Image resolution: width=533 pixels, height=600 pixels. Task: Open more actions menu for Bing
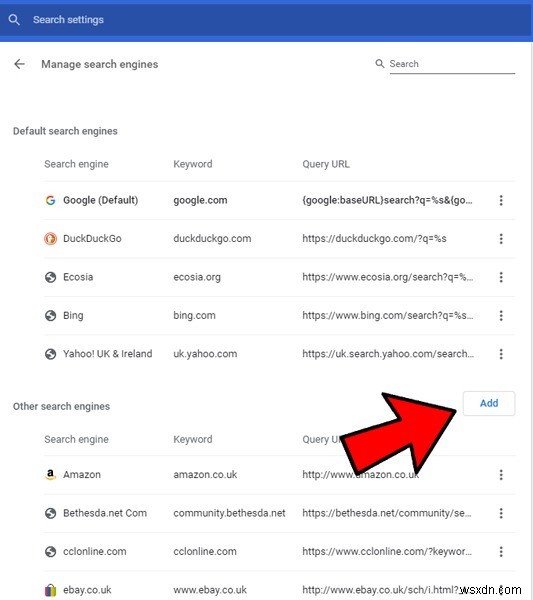pos(501,316)
